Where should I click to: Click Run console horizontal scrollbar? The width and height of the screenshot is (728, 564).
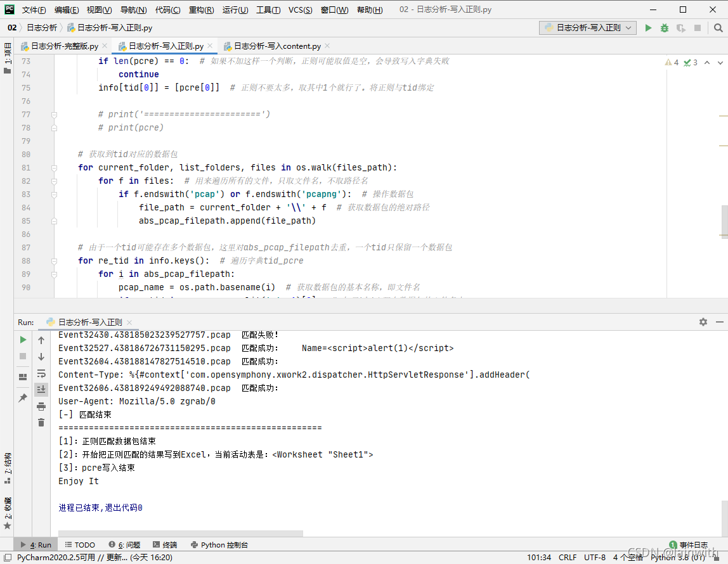tap(181, 534)
